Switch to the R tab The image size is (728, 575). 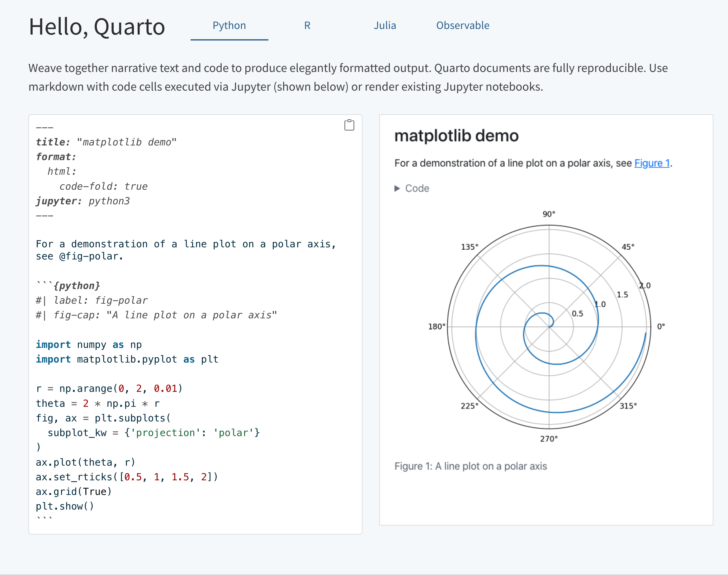(x=307, y=26)
